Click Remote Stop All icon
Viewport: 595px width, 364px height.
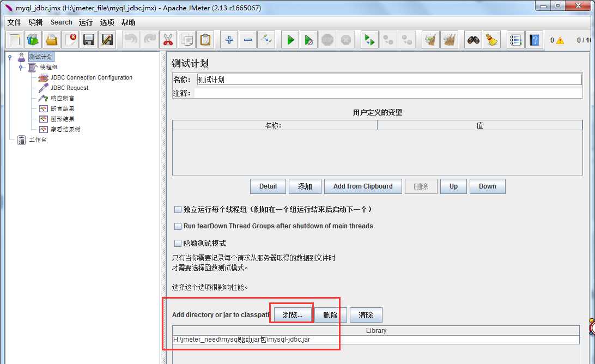tap(388, 39)
